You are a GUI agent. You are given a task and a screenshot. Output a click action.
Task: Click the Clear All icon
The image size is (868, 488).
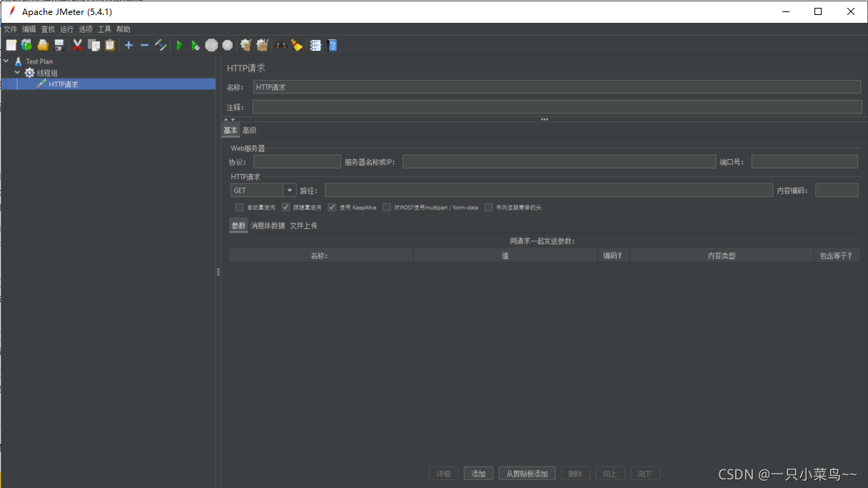pyautogui.click(x=262, y=45)
